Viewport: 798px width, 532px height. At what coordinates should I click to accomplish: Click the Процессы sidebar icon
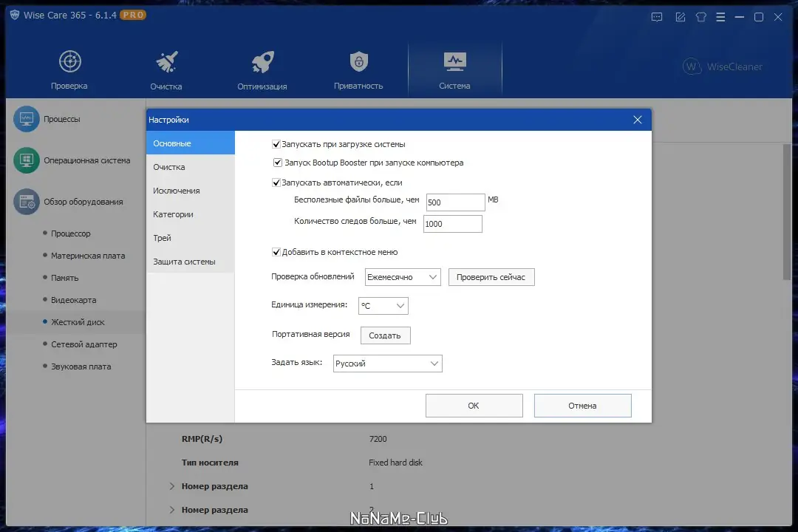click(25, 118)
